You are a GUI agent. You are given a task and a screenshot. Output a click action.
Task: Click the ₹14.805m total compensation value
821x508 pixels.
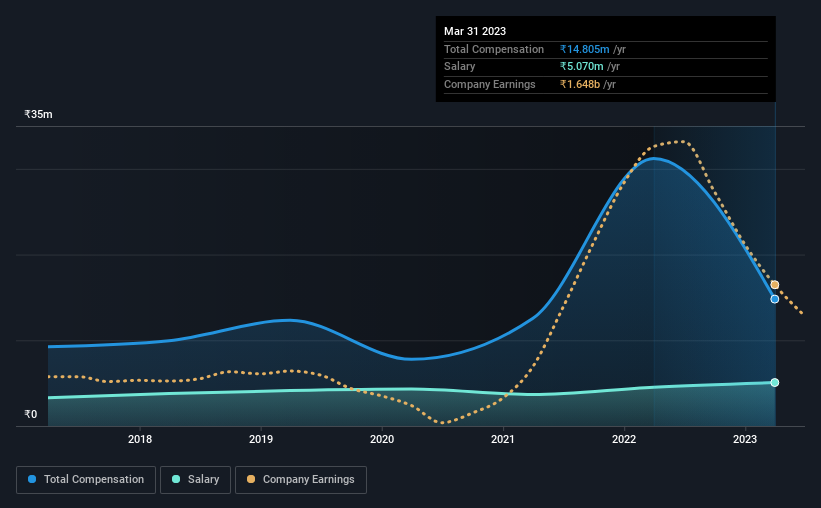(584, 49)
